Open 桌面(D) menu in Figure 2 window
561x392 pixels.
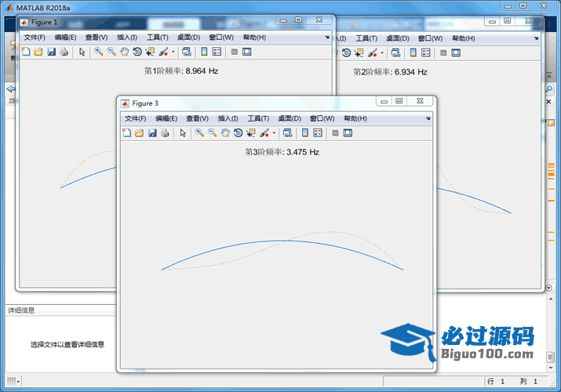coord(398,38)
